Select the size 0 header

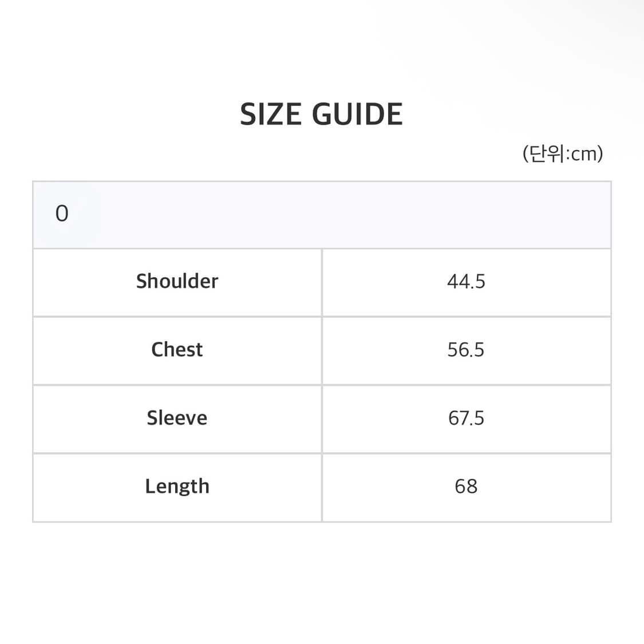(62, 214)
